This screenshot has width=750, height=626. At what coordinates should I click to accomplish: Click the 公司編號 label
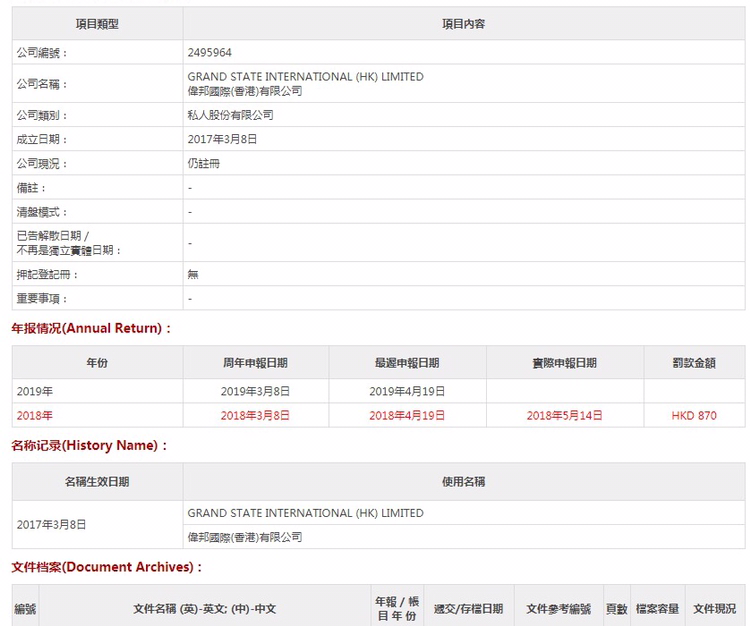pyautogui.click(x=42, y=53)
